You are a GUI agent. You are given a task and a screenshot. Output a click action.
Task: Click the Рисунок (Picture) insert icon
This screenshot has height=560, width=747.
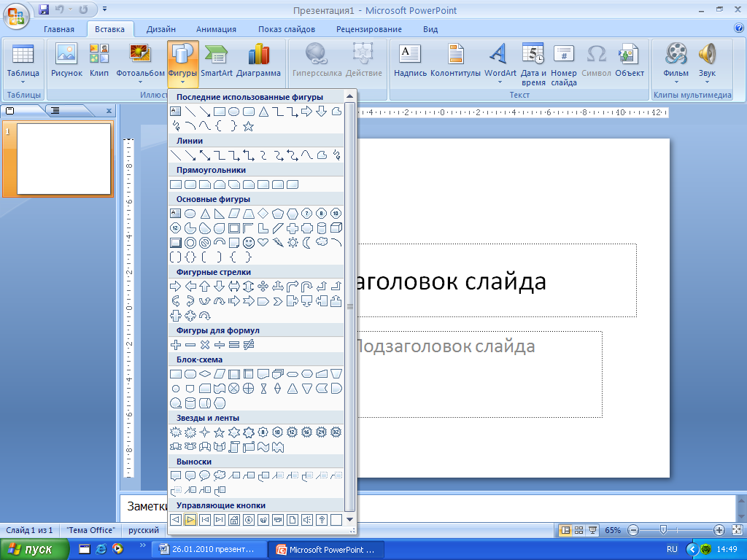pos(66,60)
